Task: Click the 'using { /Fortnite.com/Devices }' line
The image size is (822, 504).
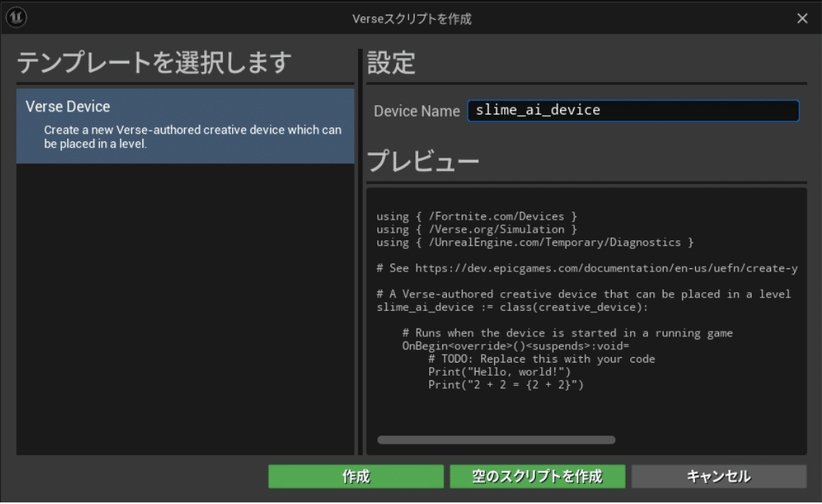Action: tap(476, 216)
